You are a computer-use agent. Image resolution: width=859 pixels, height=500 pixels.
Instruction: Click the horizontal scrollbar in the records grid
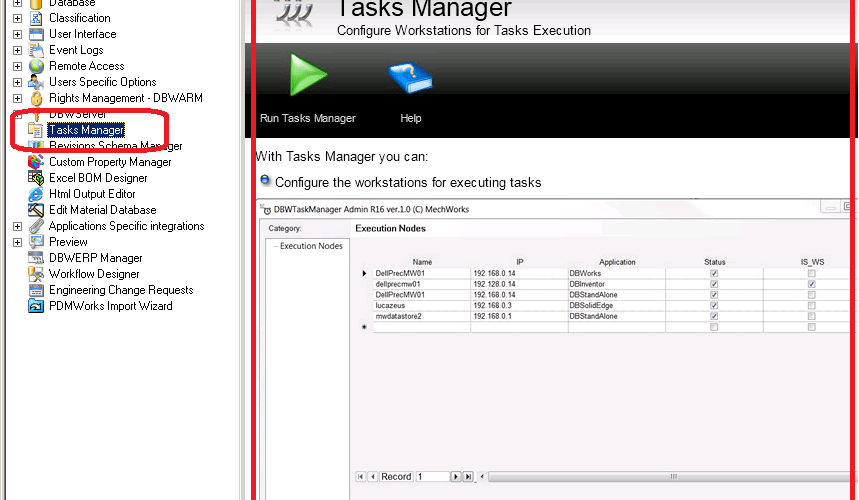coord(673,476)
